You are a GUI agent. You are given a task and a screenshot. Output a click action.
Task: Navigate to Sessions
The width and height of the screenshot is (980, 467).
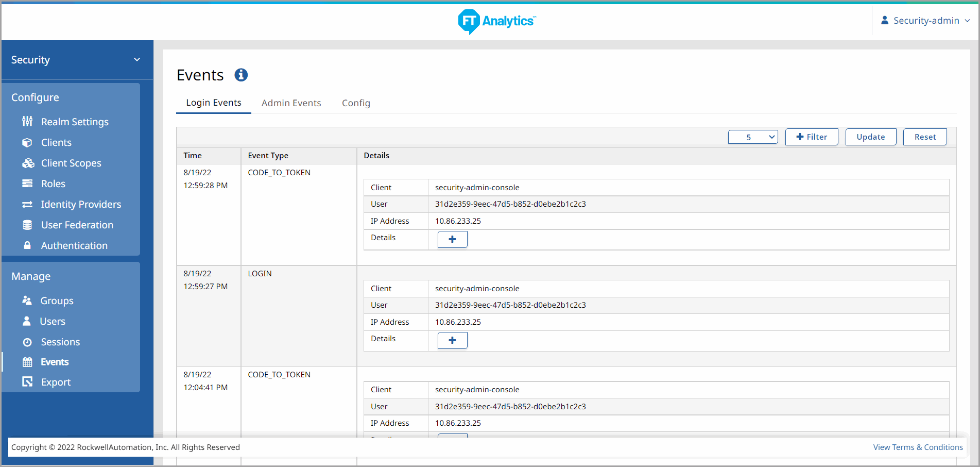point(60,342)
